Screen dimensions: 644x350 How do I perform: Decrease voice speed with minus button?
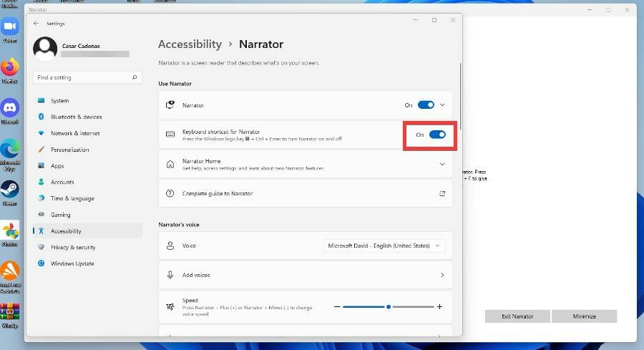click(337, 307)
